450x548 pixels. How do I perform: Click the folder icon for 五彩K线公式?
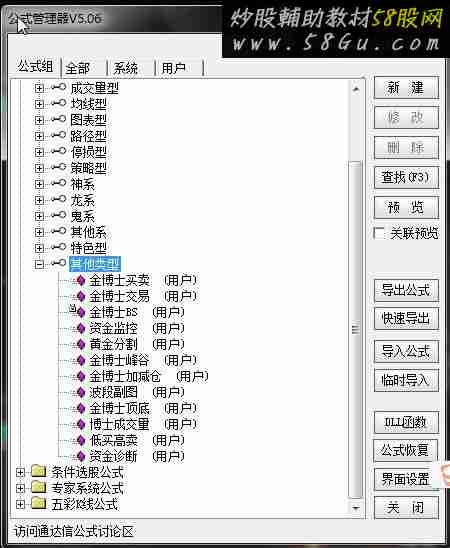pyautogui.click(x=38, y=503)
